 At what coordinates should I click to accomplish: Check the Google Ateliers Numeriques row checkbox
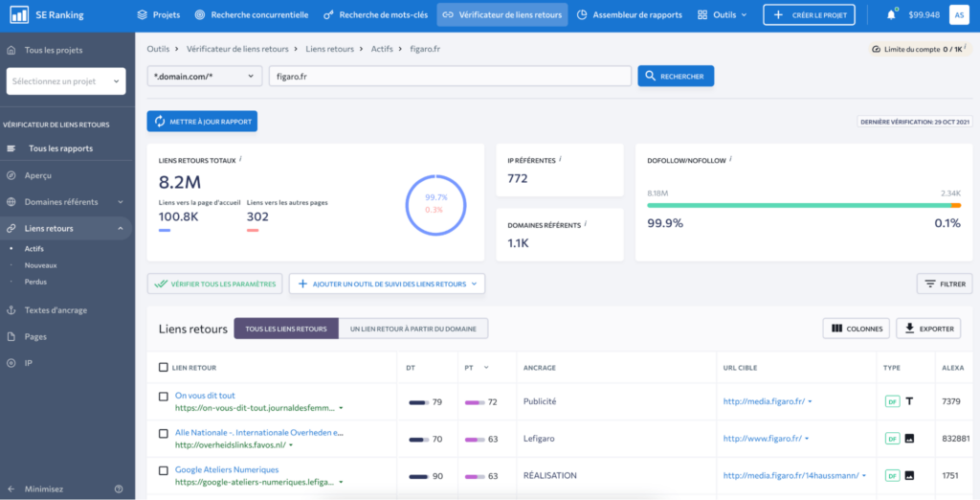coord(163,470)
